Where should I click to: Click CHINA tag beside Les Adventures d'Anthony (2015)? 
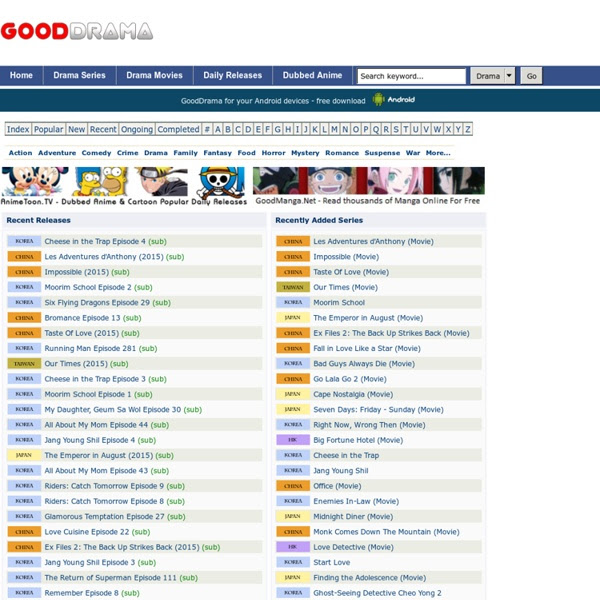click(24, 256)
